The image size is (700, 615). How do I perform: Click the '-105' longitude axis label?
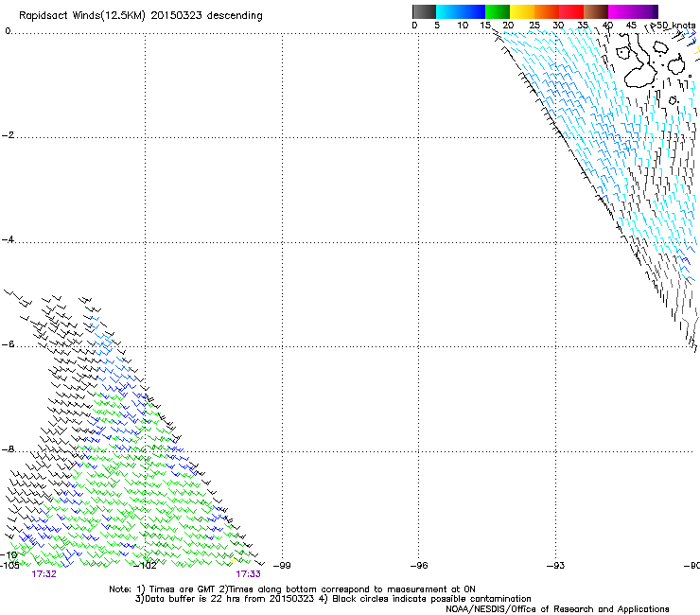[9, 566]
